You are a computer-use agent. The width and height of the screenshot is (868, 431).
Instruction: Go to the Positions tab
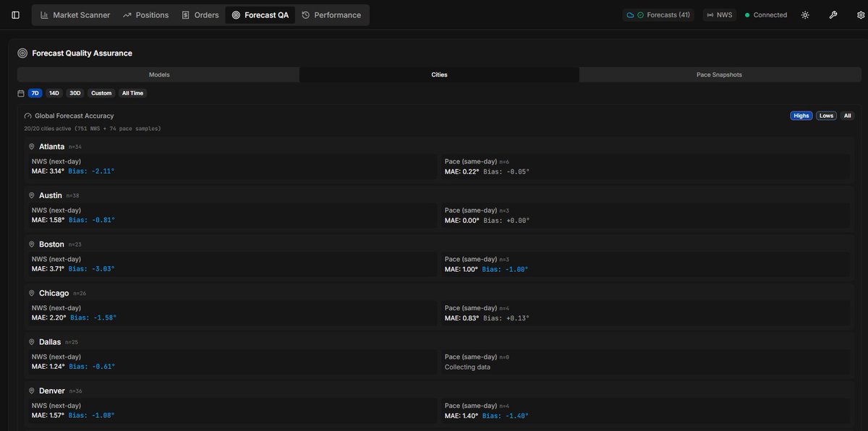(x=146, y=15)
